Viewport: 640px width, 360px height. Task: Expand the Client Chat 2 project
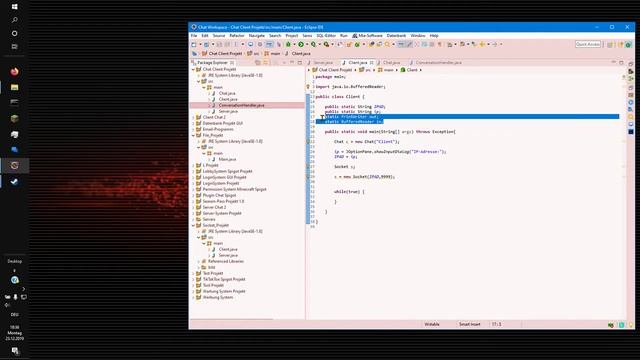point(193,117)
